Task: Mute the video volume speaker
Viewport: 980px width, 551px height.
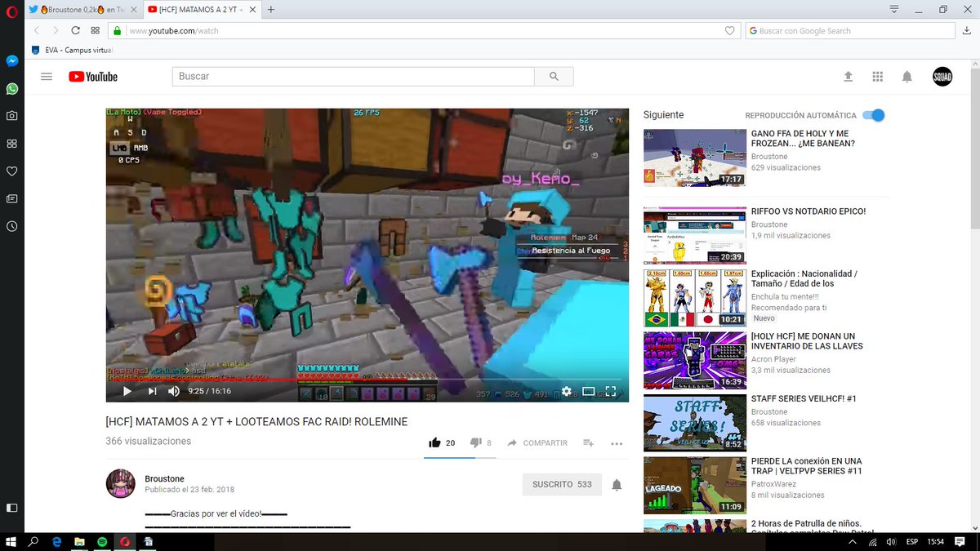Action: [174, 391]
